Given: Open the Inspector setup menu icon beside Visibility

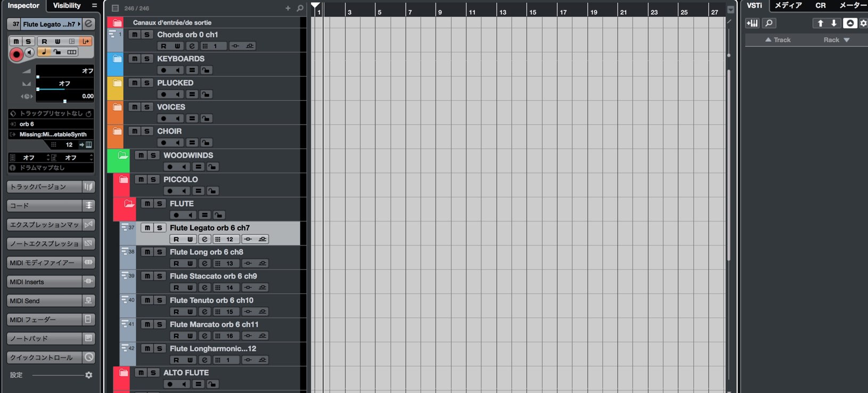Looking at the screenshot, I should [x=94, y=5].
